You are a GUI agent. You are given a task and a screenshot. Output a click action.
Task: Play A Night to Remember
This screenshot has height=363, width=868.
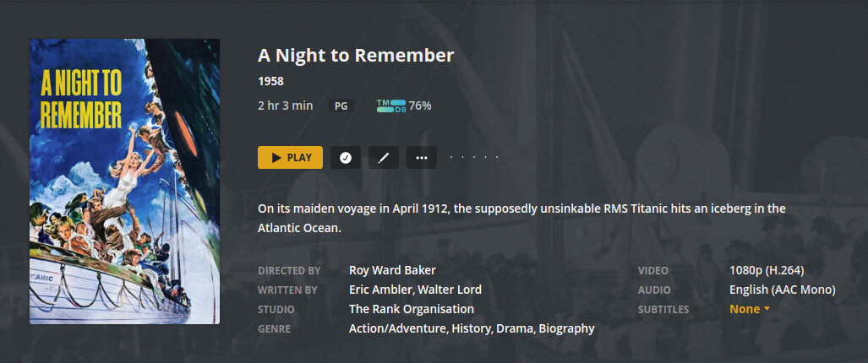pos(290,157)
